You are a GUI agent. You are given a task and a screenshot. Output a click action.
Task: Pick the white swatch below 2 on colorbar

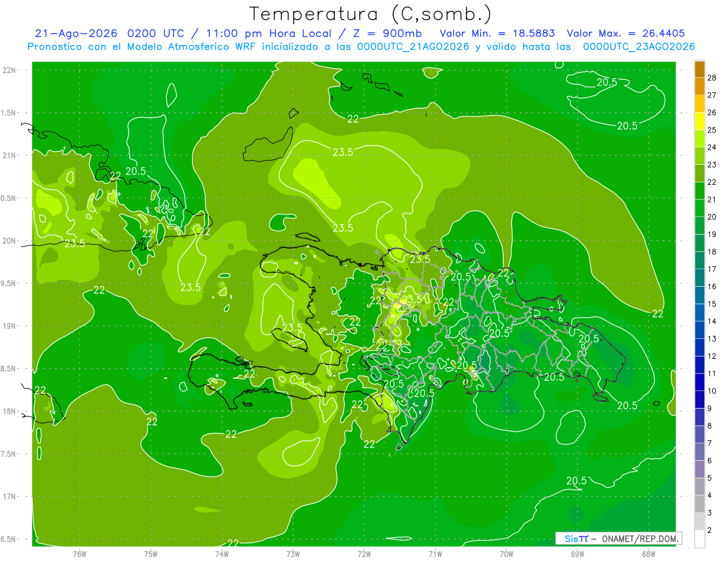(700, 539)
